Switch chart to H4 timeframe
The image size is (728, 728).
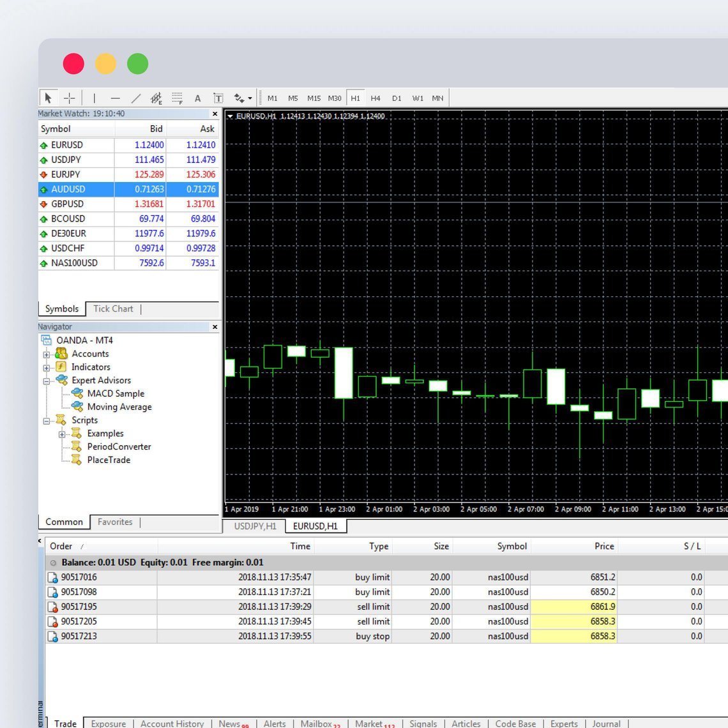[375, 98]
